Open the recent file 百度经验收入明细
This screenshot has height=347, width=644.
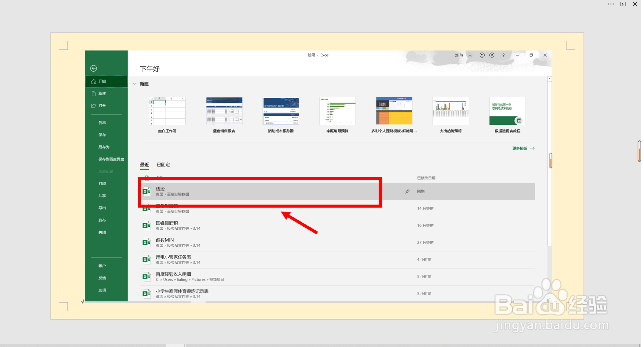(x=337, y=277)
